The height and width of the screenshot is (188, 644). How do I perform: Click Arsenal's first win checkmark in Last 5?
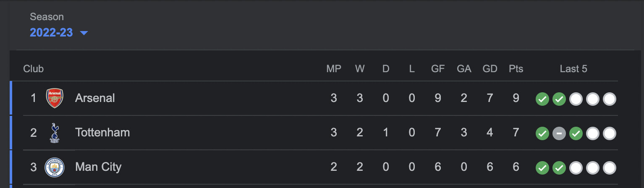coord(542,99)
